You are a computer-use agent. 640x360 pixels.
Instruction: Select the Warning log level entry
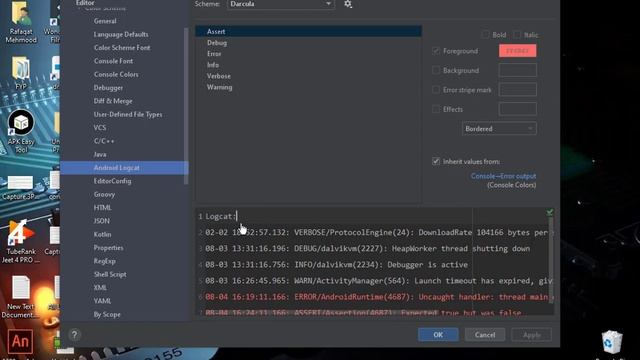[309, 87]
